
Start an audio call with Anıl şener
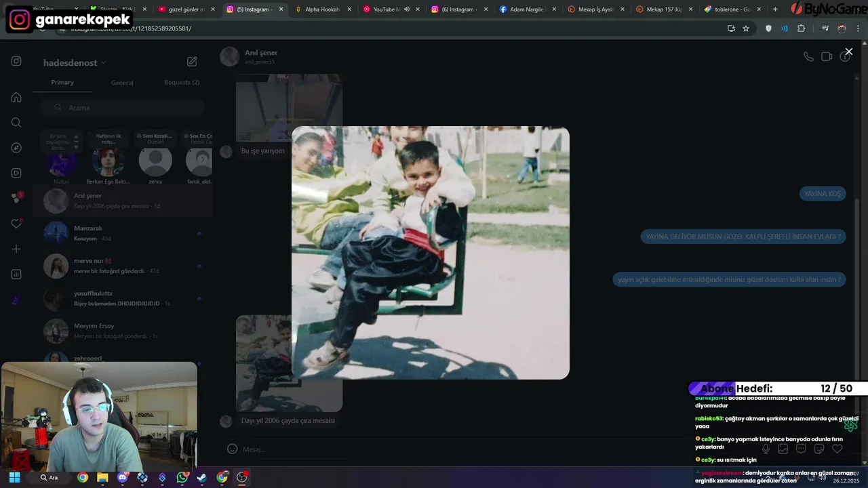(808, 56)
